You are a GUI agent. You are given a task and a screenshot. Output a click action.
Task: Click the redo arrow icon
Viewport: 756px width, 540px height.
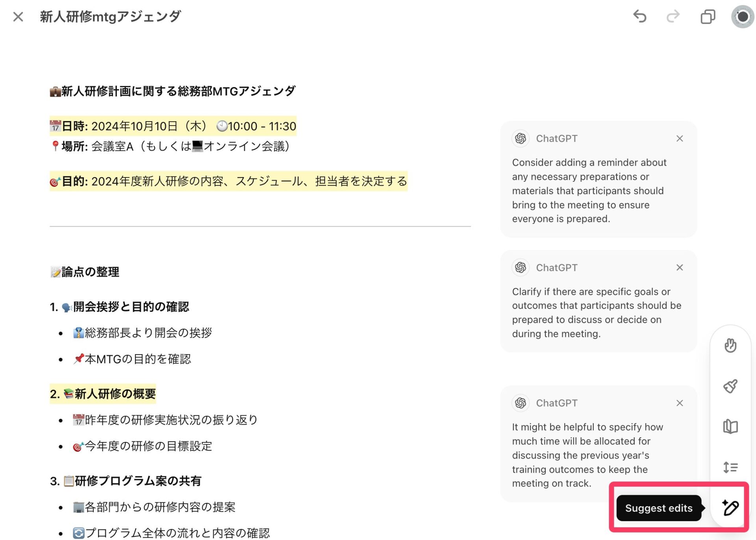click(673, 17)
